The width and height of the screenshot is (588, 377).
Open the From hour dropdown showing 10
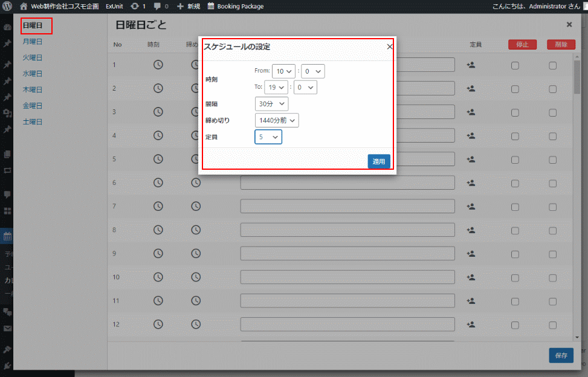[283, 71]
